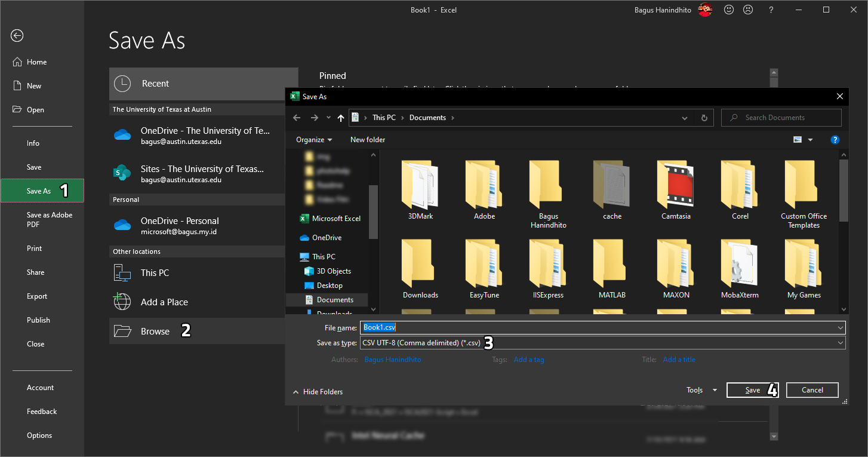This screenshot has width=868, height=457.
Task: Select Save As in the sidebar
Action: pos(42,191)
